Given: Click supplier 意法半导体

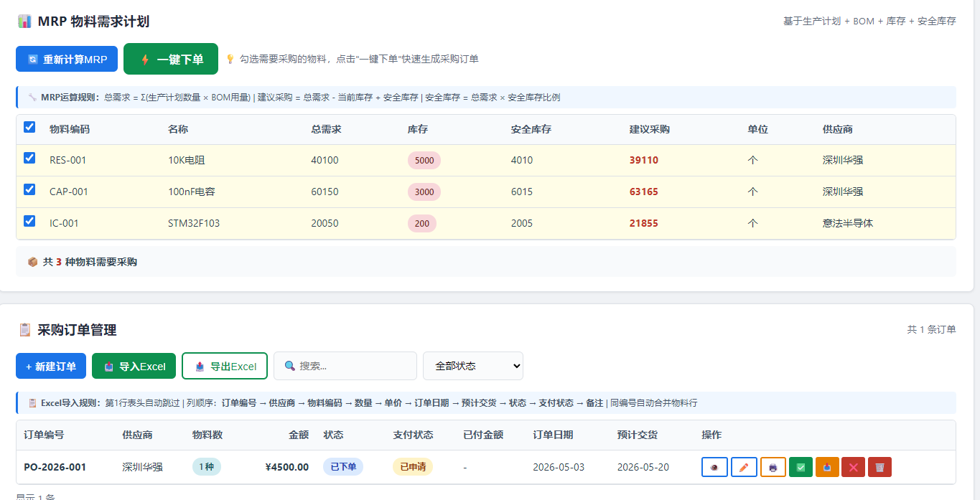Looking at the screenshot, I should point(848,223).
